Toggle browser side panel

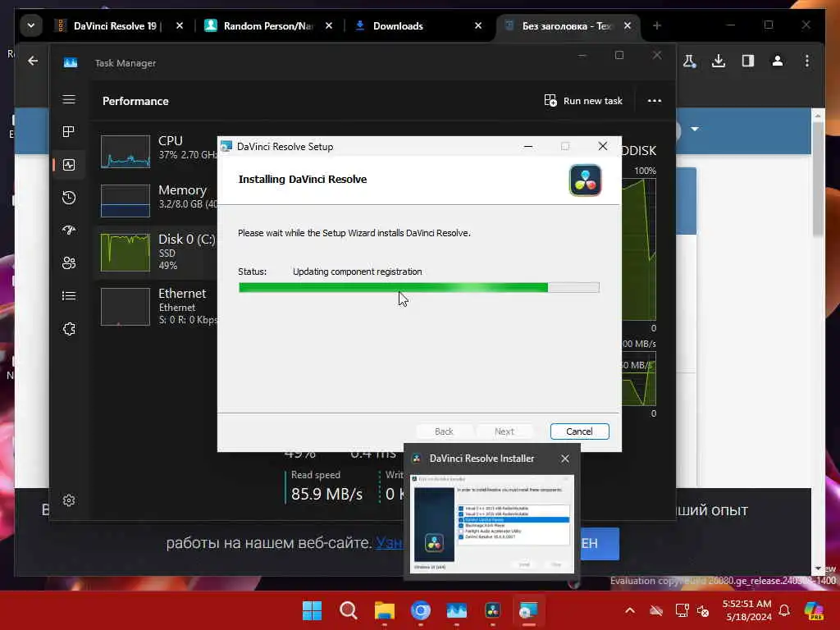pyautogui.click(x=748, y=61)
